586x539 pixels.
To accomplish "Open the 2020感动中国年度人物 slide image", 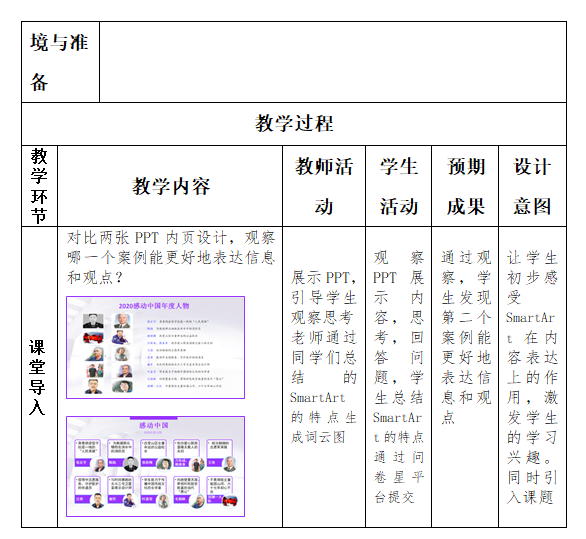I will click(155, 348).
